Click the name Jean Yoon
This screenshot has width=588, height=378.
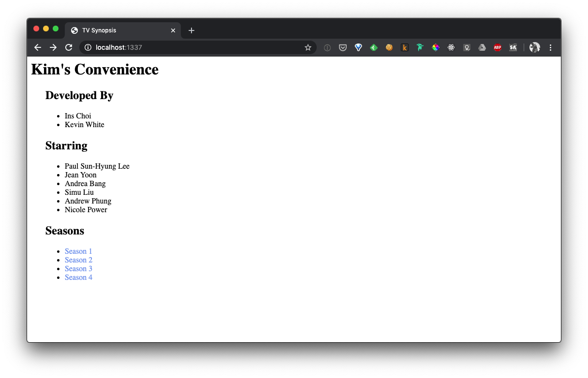pos(81,175)
